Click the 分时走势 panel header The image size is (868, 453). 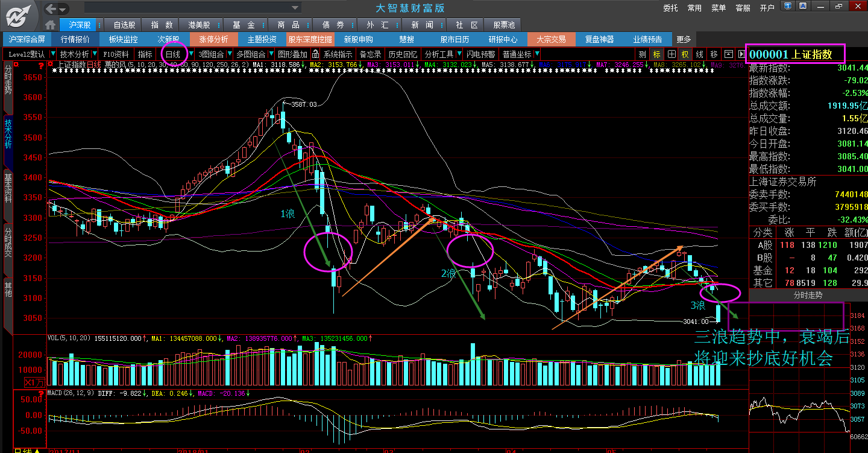point(808,296)
